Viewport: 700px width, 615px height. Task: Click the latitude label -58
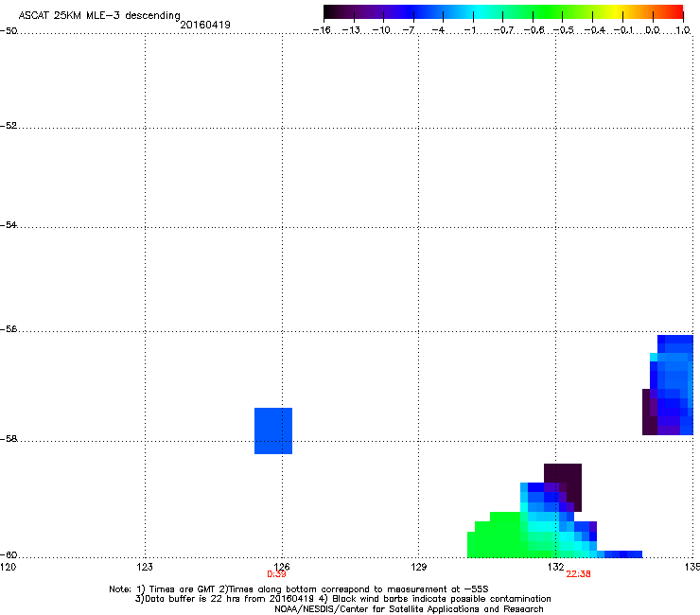click(x=9, y=439)
